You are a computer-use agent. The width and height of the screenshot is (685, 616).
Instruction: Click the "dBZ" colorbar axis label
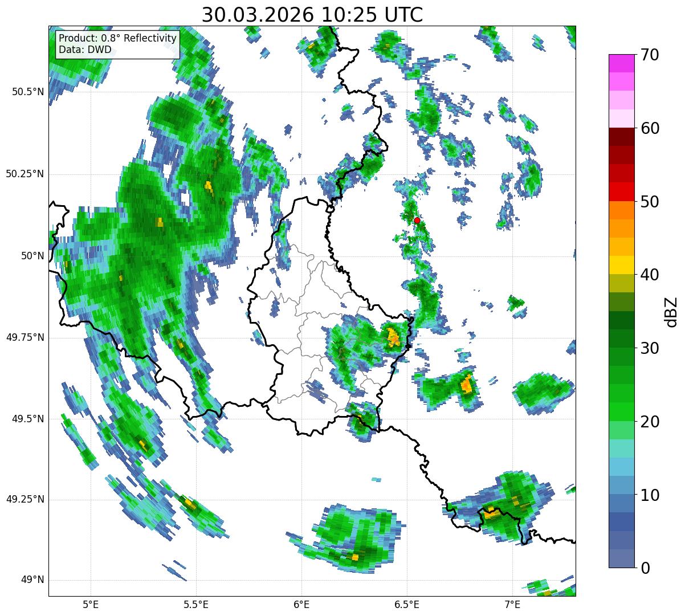click(672, 311)
